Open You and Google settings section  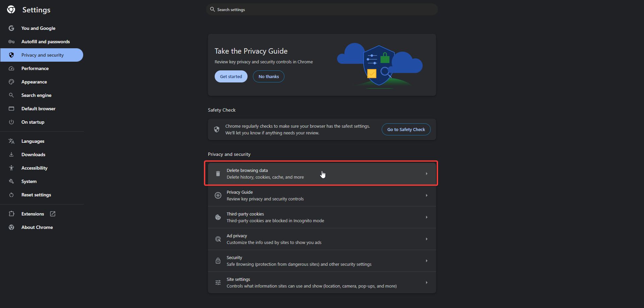tap(42, 28)
